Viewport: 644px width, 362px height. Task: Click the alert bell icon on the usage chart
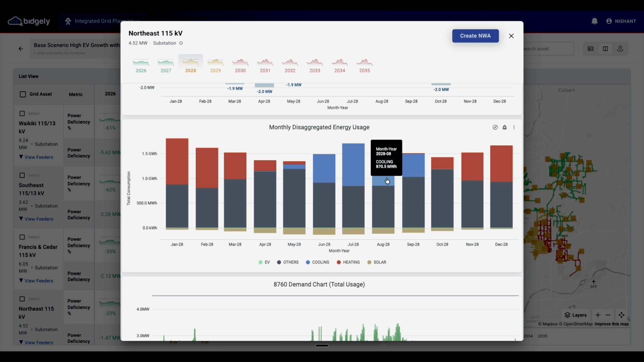click(505, 127)
